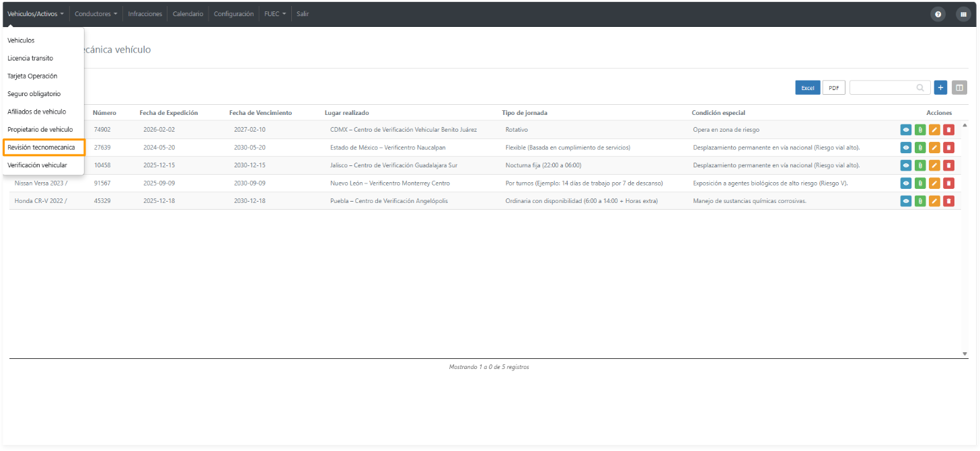
Task: Add a new record with plus button
Action: 941,87
